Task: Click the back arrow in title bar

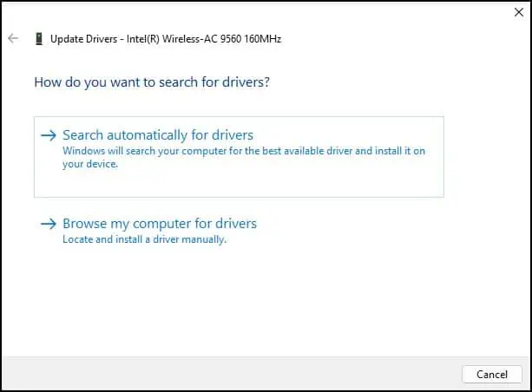Action: click(13, 39)
